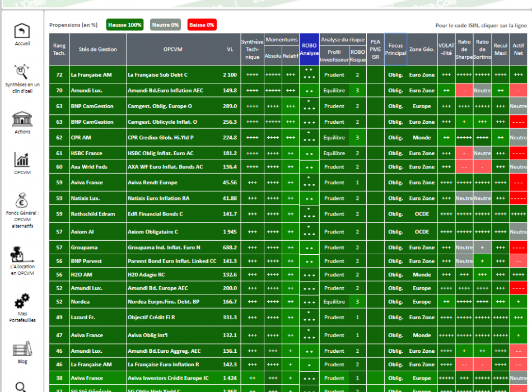This screenshot has width=532, height=392.
Task: Select EdR Financial Bonds C fund
Action: click(155, 214)
